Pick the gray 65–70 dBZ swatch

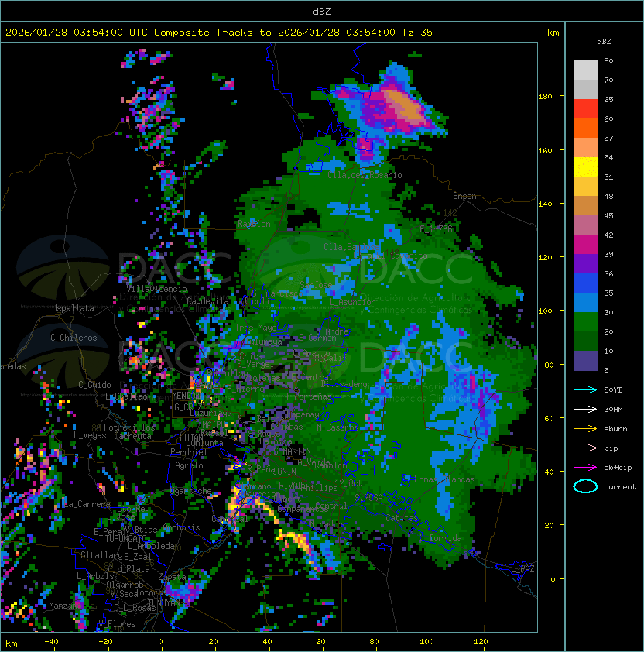click(x=585, y=89)
